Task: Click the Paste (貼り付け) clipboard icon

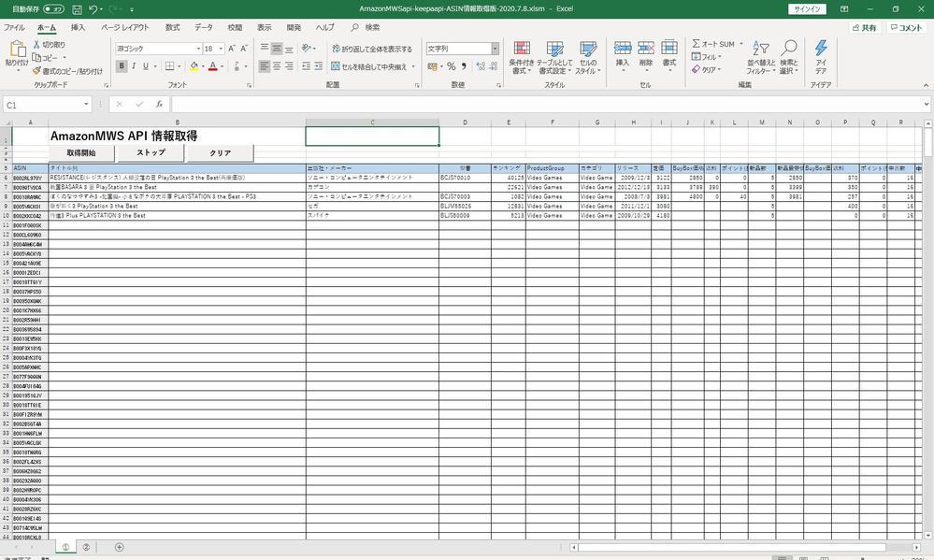Action: click(x=17, y=50)
